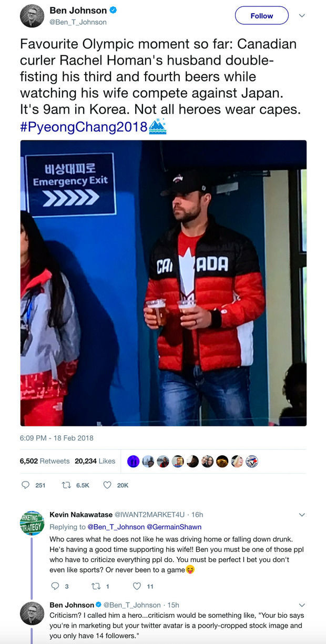View the 6,502 Retweets list
This screenshot has height=644, width=326.
(45, 461)
